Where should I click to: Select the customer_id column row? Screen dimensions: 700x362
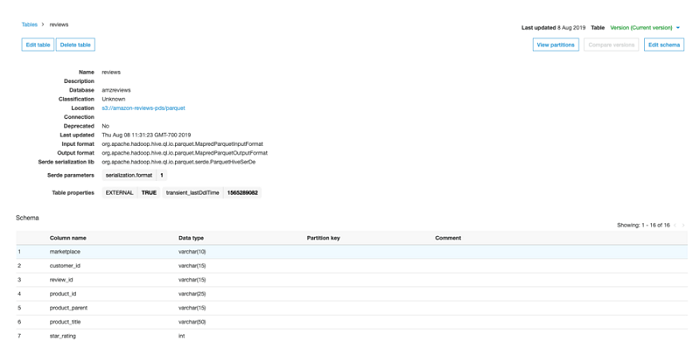pos(352,266)
